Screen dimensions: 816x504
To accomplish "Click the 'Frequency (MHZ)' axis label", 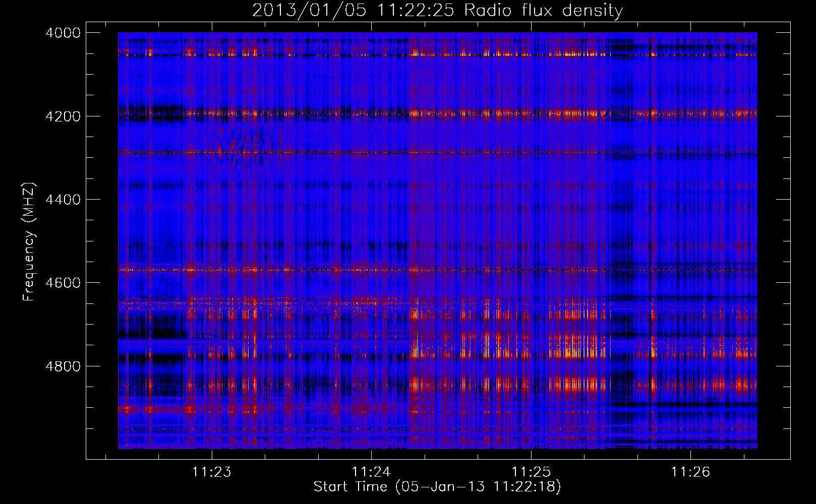I will tap(29, 242).
